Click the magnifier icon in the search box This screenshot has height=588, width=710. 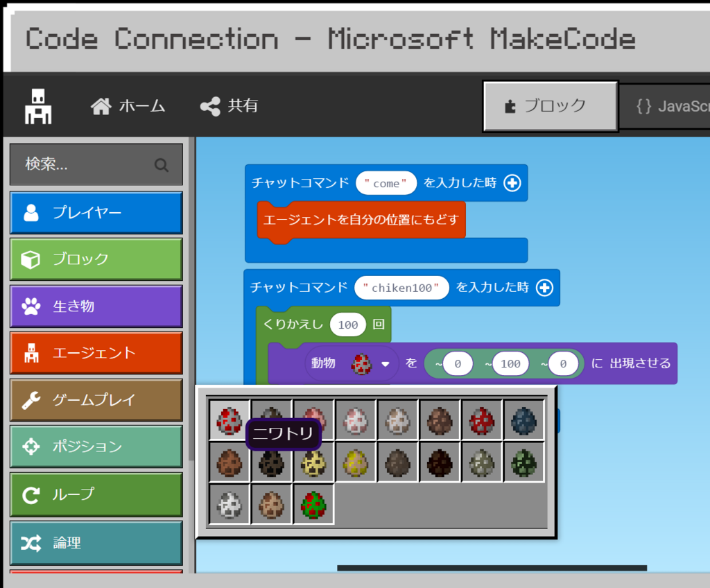point(161,165)
